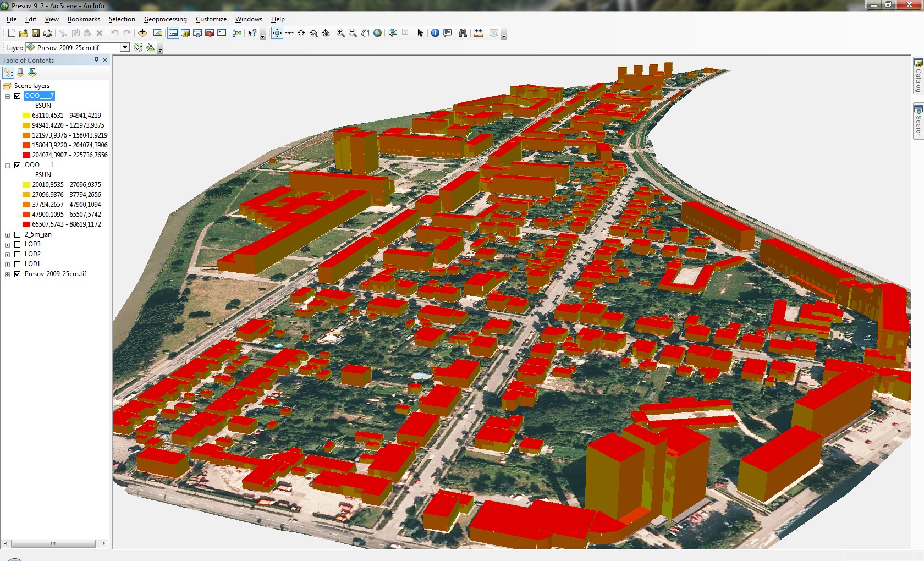Enable the LOD1 layer checkbox
Screen dimensions: 924x561
pos(18,264)
